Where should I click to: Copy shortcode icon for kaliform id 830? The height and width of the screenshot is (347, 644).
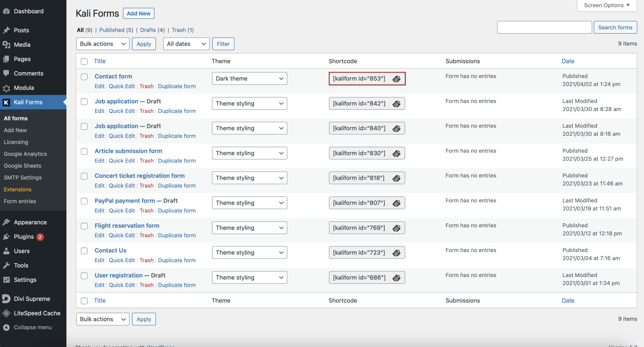(x=396, y=153)
